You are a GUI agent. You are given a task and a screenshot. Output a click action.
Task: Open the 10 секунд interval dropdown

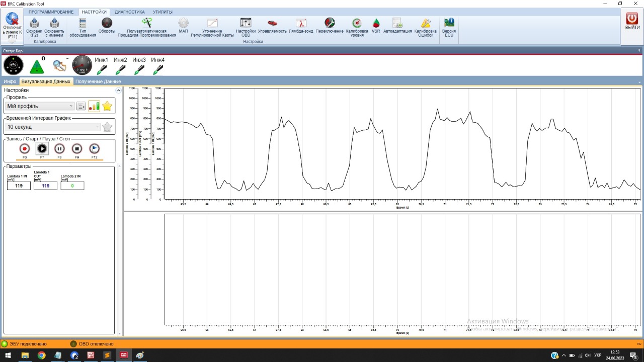(x=53, y=127)
